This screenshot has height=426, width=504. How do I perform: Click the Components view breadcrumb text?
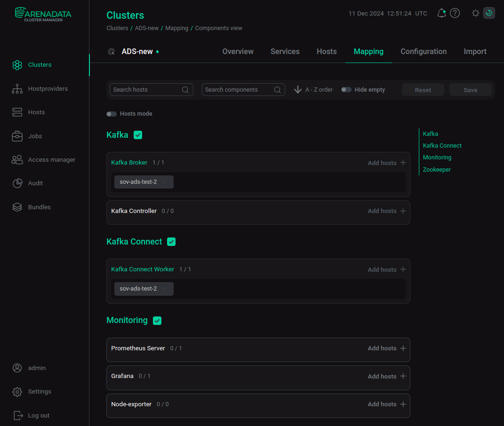point(218,28)
